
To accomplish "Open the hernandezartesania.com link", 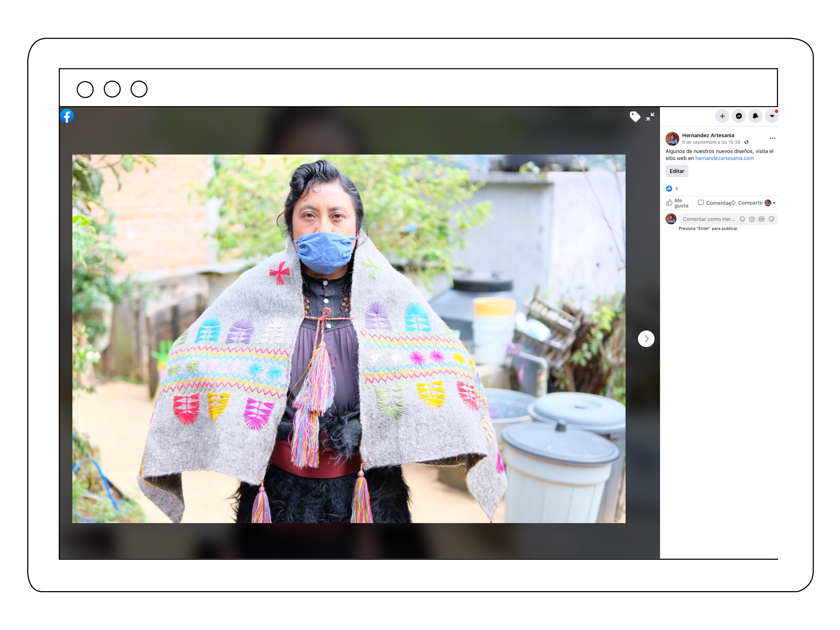I will pyautogui.click(x=724, y=158).
